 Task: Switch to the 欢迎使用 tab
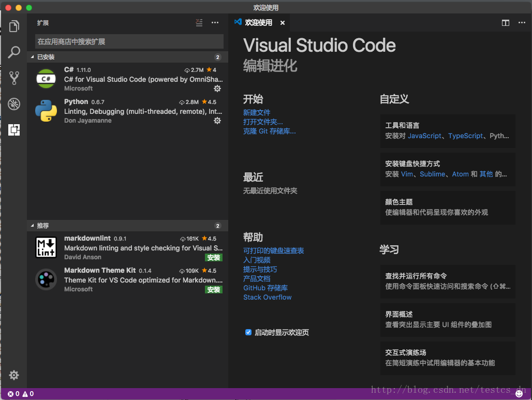[x=258, y=23]
